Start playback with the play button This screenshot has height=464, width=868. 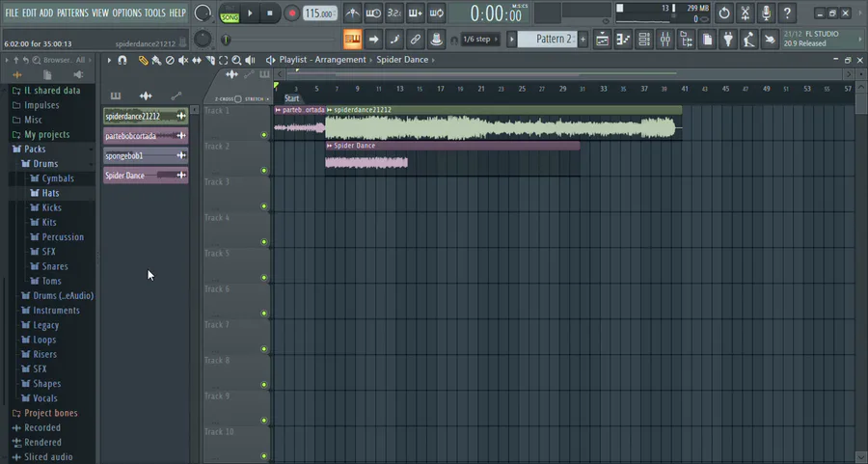(x=250, y=14)
